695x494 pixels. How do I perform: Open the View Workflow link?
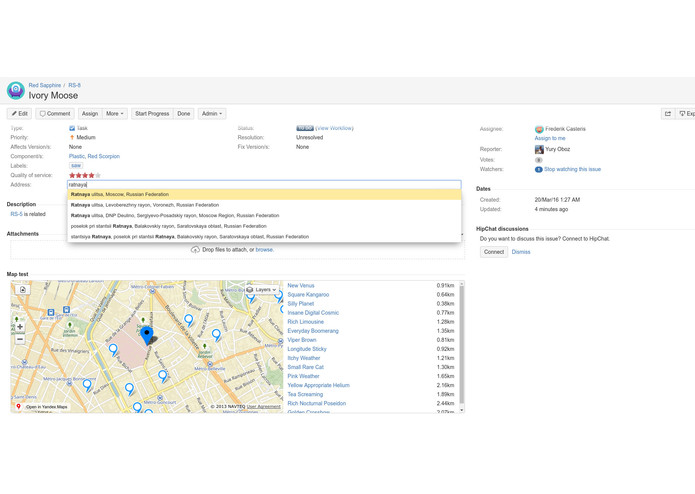tap(336, 128)
